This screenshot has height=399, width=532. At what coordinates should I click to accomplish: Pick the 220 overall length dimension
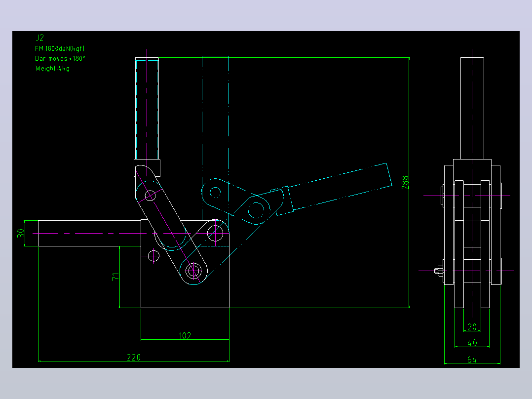134,357
